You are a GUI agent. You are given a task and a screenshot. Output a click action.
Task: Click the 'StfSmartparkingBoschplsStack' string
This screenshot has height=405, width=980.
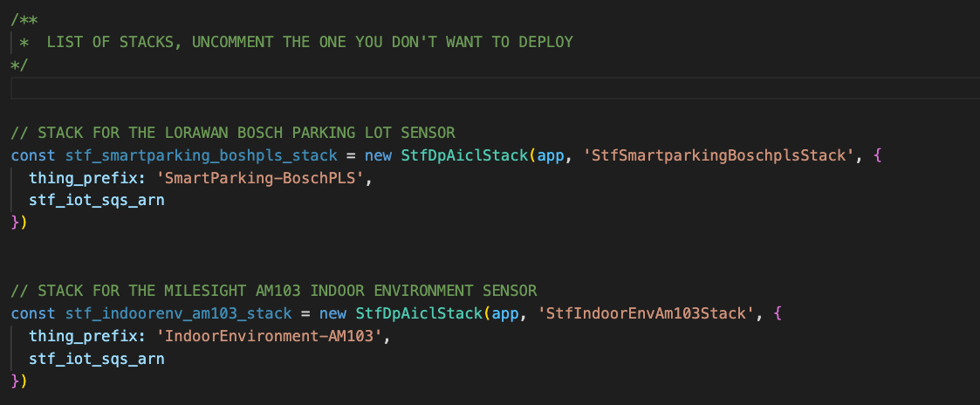tap(719, 155)
